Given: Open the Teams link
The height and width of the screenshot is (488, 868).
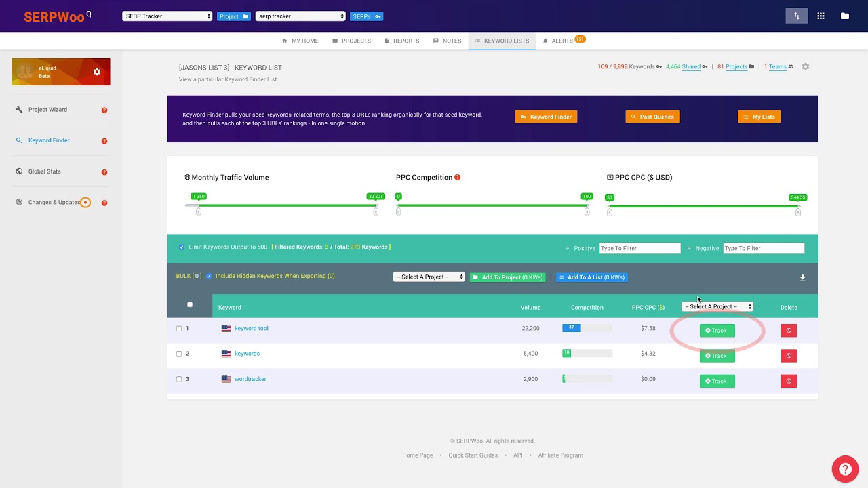Looking at the screenshot, I should (x=777, y=67).
